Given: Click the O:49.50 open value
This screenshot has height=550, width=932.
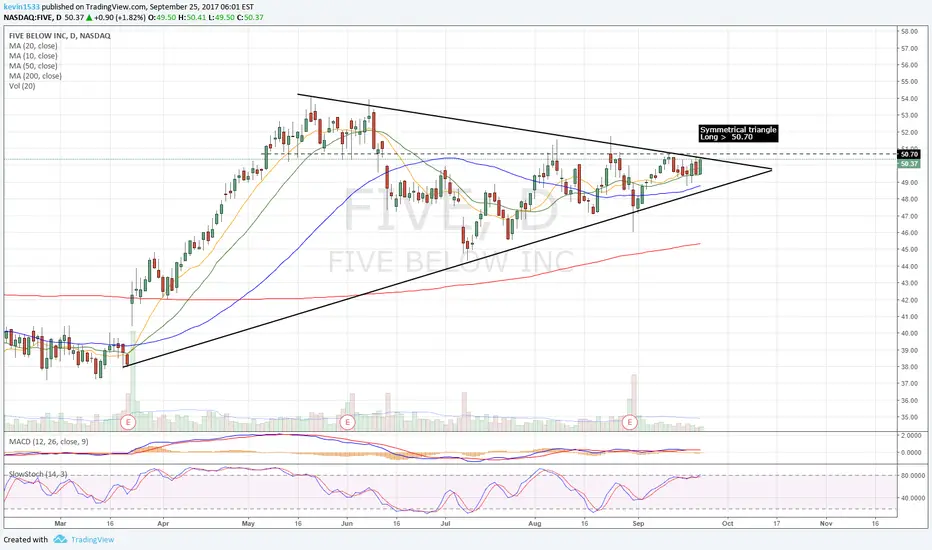Looking at the screenshot, I should (x=162, y=17).
